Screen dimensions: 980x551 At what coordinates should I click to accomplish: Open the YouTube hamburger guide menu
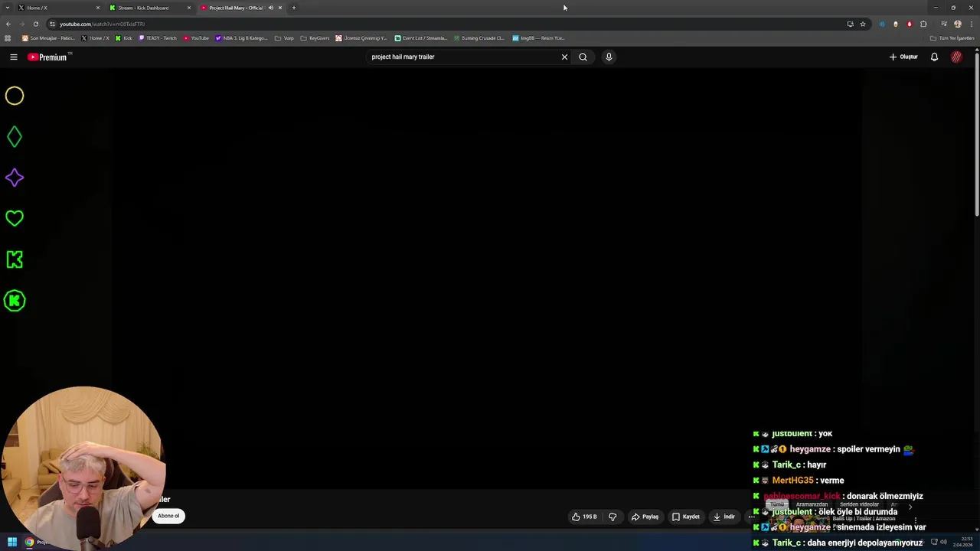pos(14,57)
